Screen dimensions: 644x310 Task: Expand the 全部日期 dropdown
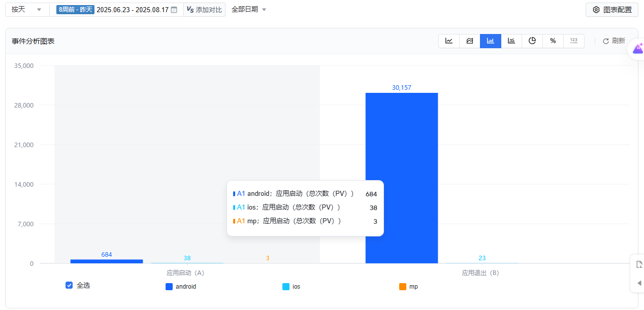click(249, 10)
